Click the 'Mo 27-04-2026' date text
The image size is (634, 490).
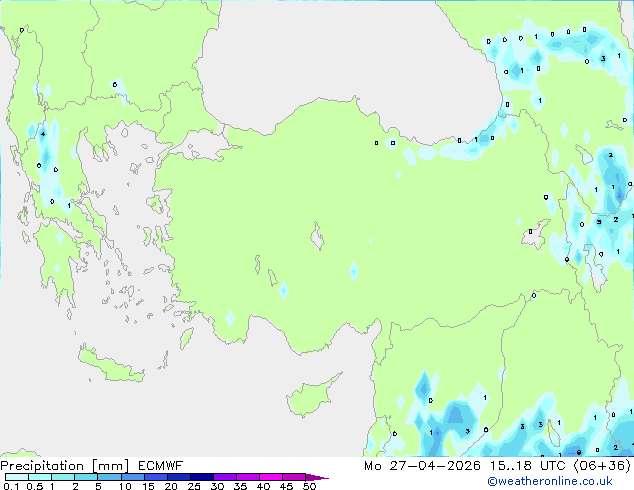click(x=422, y=466)
